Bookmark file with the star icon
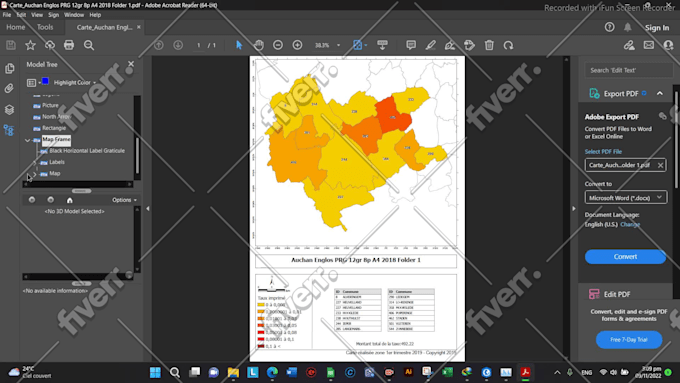 coord(30,45)
